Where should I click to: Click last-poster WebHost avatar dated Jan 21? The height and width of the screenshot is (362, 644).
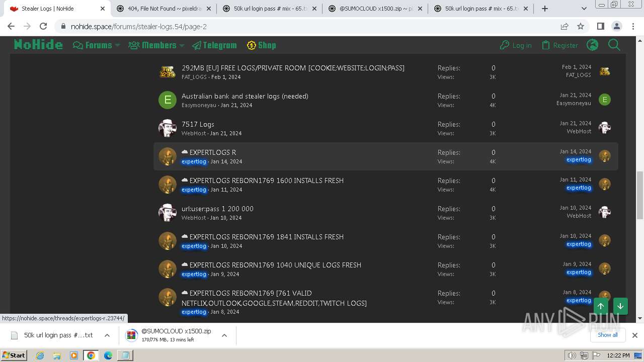[x=605, y=128]
